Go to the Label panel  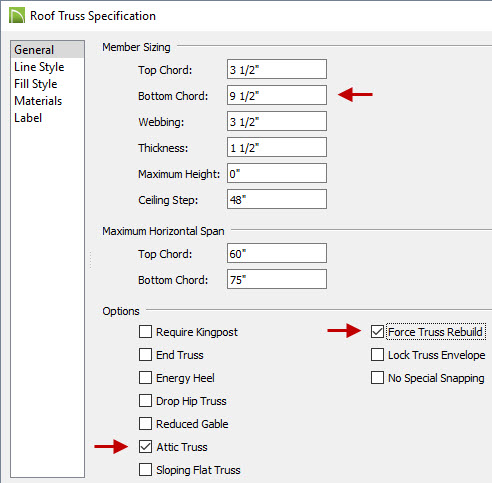tap(28, 118)
